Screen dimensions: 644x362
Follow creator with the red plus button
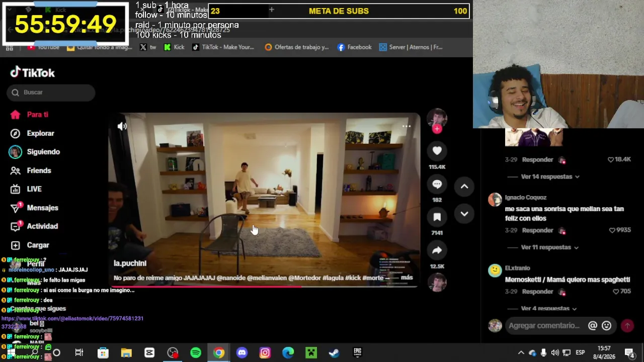[x=437, y=129]
